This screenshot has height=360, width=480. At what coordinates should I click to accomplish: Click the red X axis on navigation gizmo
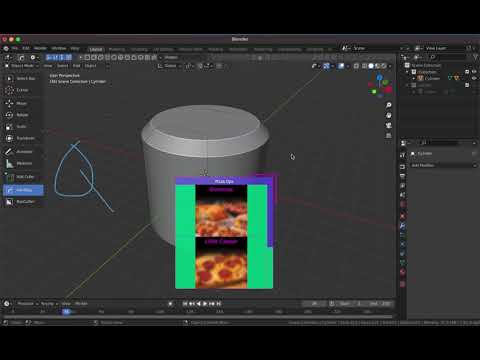[388, 89]
